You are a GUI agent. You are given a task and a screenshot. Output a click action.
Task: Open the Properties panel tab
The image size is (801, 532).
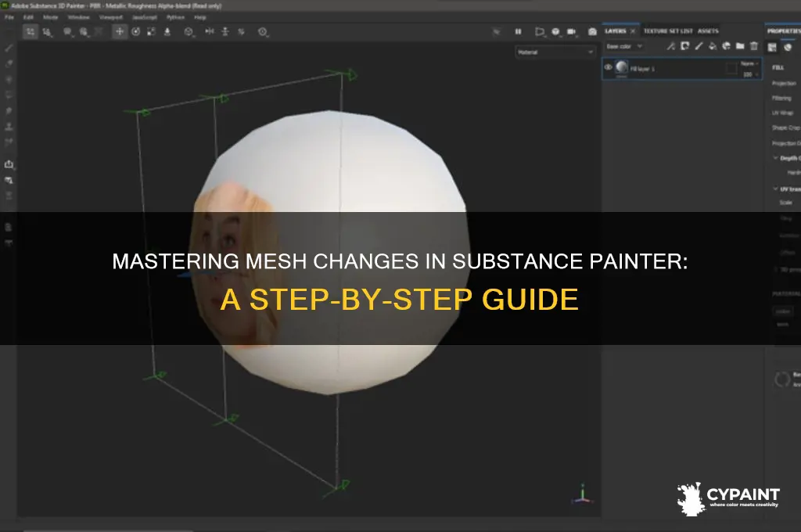784,31
